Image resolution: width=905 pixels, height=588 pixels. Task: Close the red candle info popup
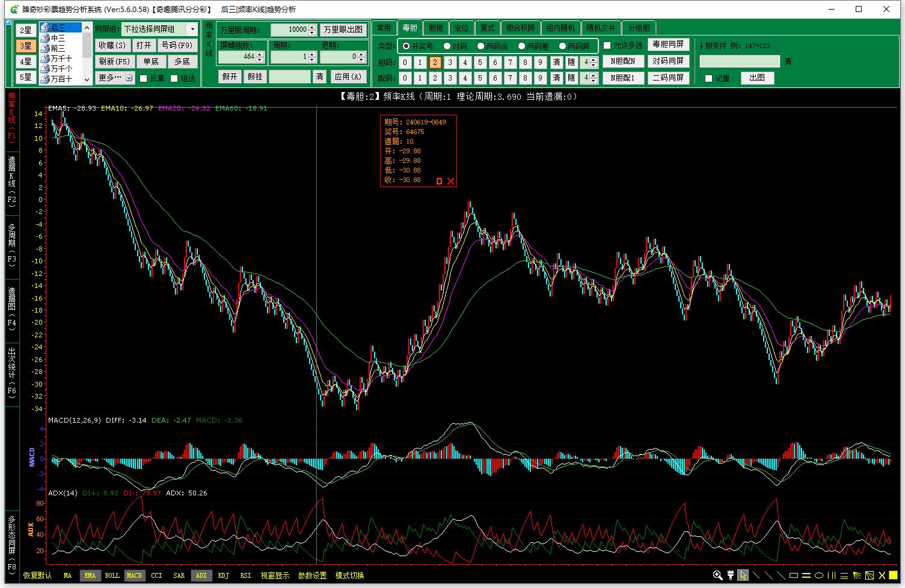[x=450, y=181]
